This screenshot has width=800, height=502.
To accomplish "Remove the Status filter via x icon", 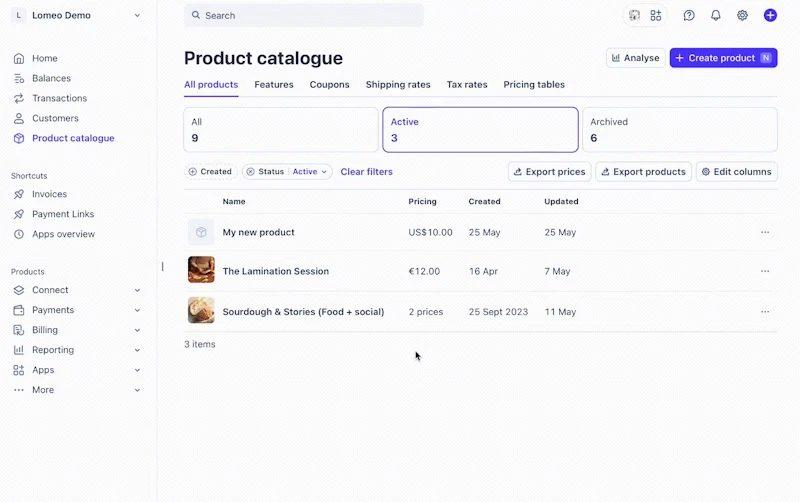I will (x=251, y=172).
